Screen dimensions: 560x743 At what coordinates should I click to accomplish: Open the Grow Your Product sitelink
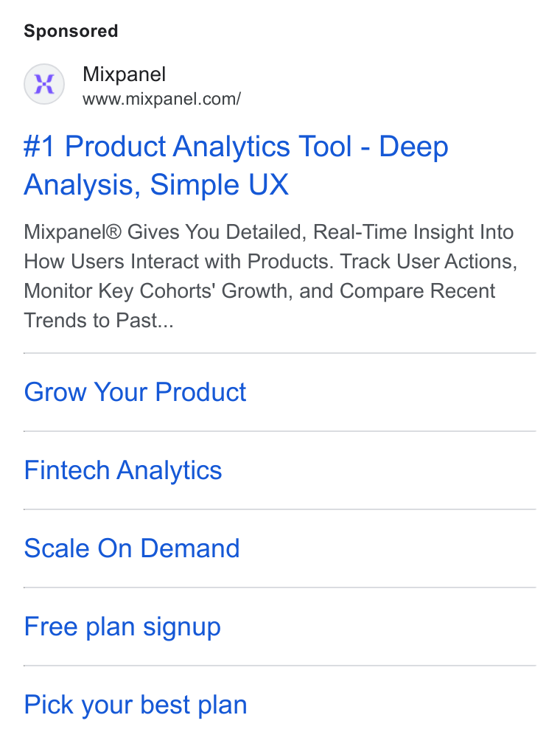pyautogui.click(x=135, y=392)
